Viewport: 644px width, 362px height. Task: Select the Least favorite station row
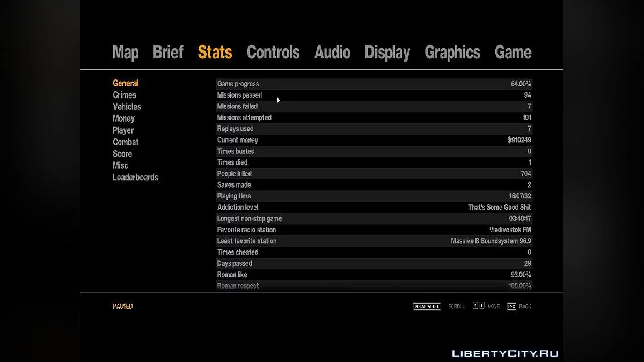click(374, 241)
